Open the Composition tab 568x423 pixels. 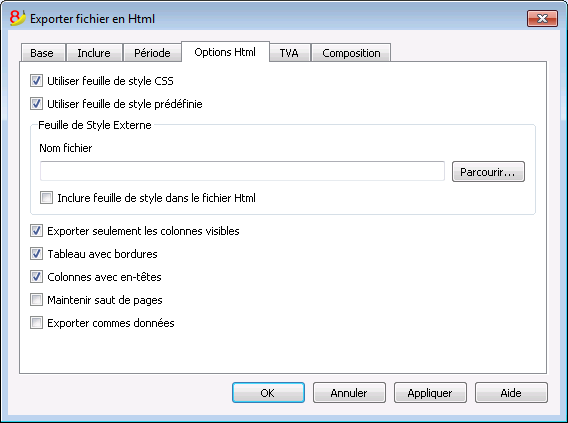click(351, 53)
